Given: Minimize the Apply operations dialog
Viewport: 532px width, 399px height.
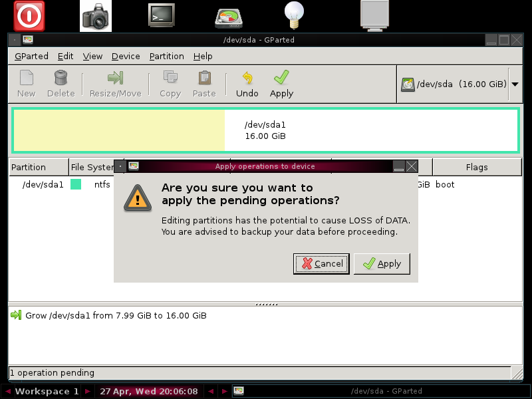Looking at the screenshot, I should pos(399,166).
